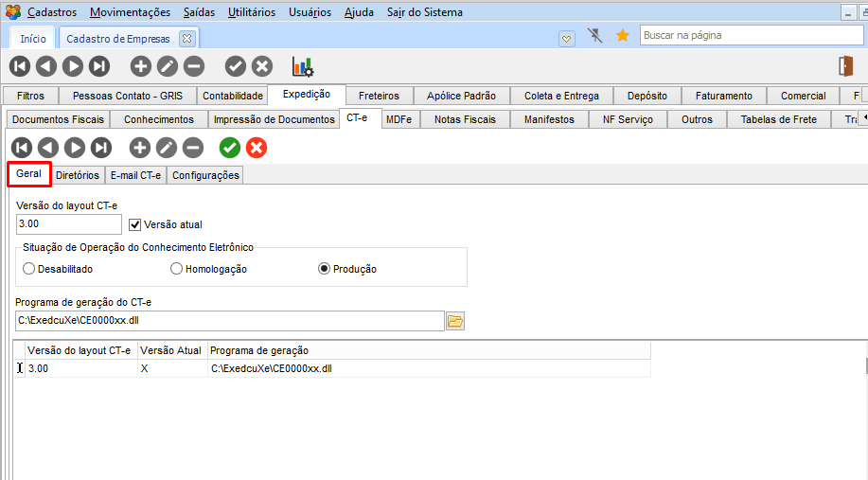Click the Versão do layout CT-e field
The image size is (868, 480).
pos(69,224)
